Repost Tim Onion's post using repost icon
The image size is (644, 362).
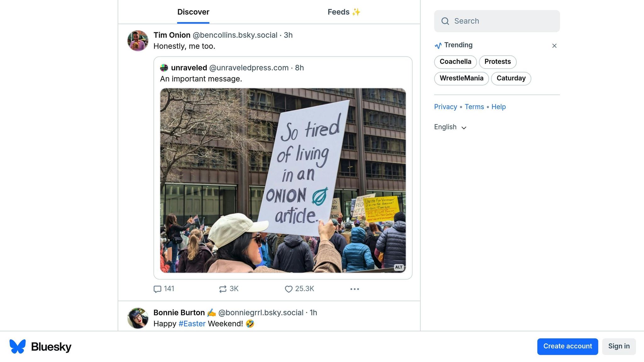tap(223, 289)
